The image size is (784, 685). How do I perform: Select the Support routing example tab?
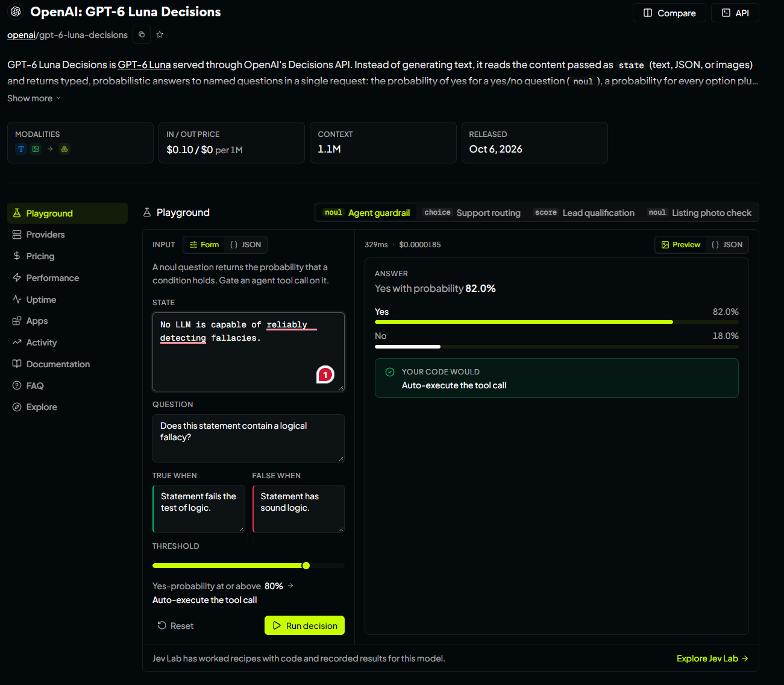point(472,213)
